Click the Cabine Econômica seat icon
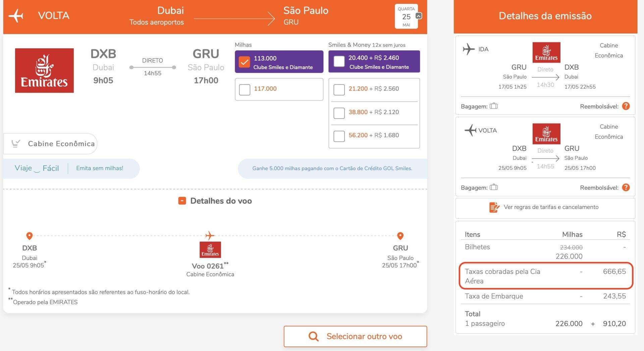 coord(15,144)
